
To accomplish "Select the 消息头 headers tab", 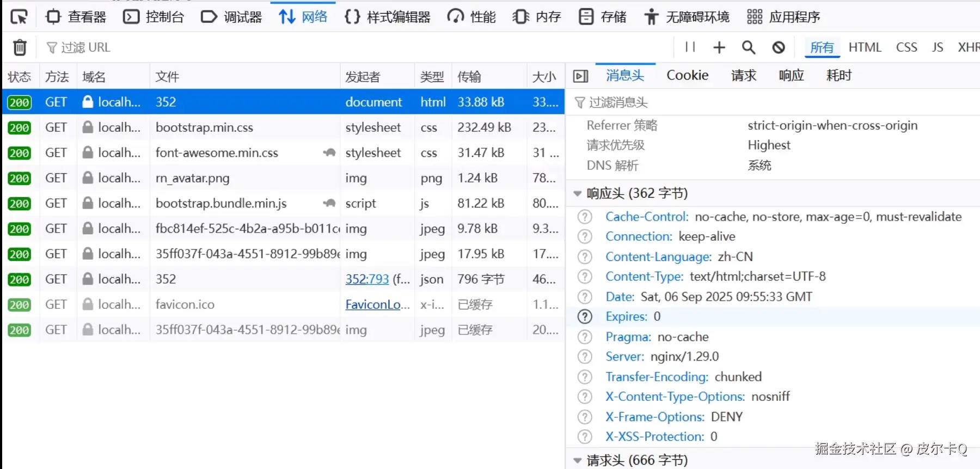I will (x=625, y=75).
